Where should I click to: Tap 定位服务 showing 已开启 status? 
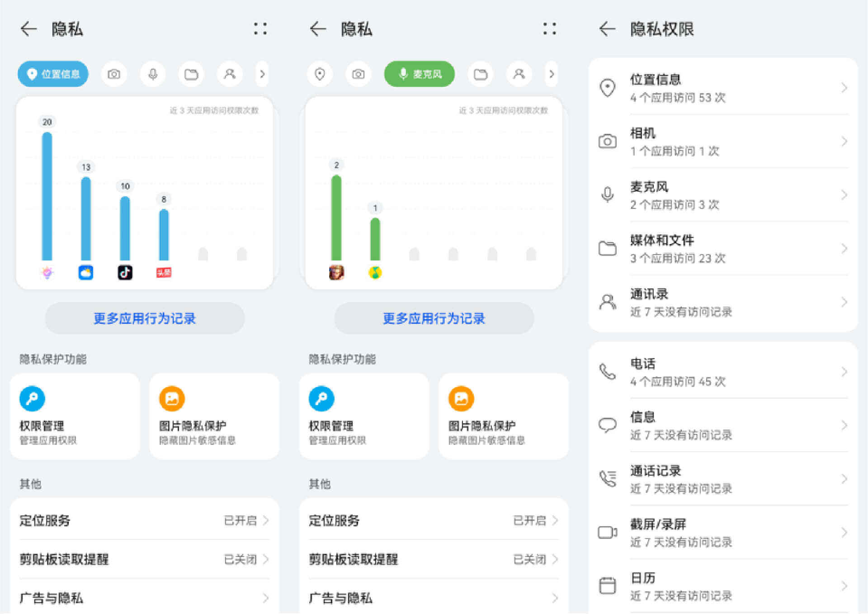point(144,520)
